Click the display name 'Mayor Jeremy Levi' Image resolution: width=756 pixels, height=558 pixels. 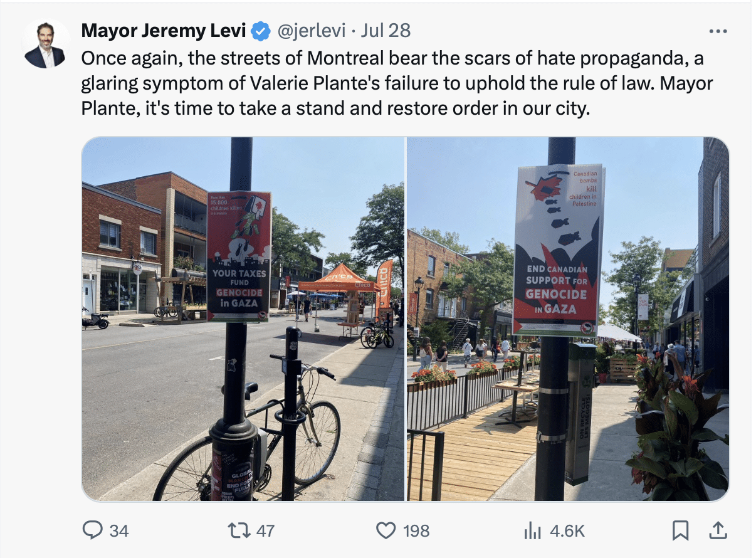(164, 30)
